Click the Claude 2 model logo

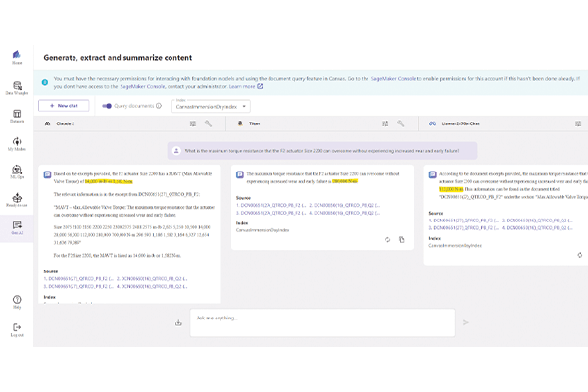(48, 123)
